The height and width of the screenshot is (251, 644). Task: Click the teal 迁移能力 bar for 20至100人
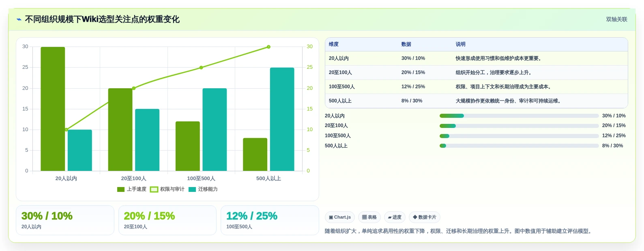[147, 140]
